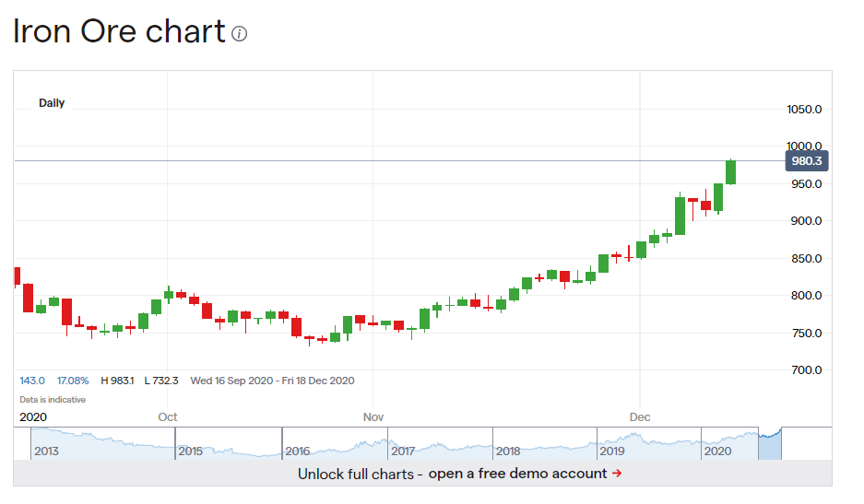Click the Data is indicative note
The image size is (864, 504).
coord(53,399)
